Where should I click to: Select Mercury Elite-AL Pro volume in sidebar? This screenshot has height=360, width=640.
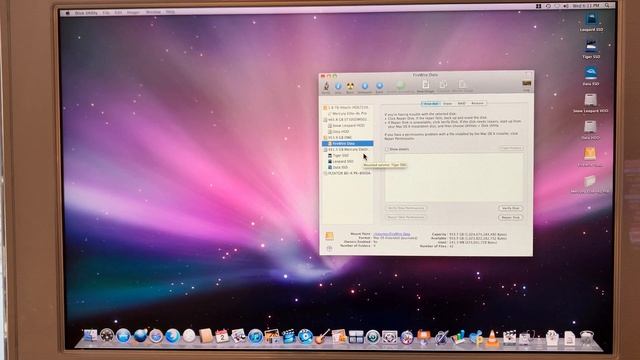[x=347, y=113]
